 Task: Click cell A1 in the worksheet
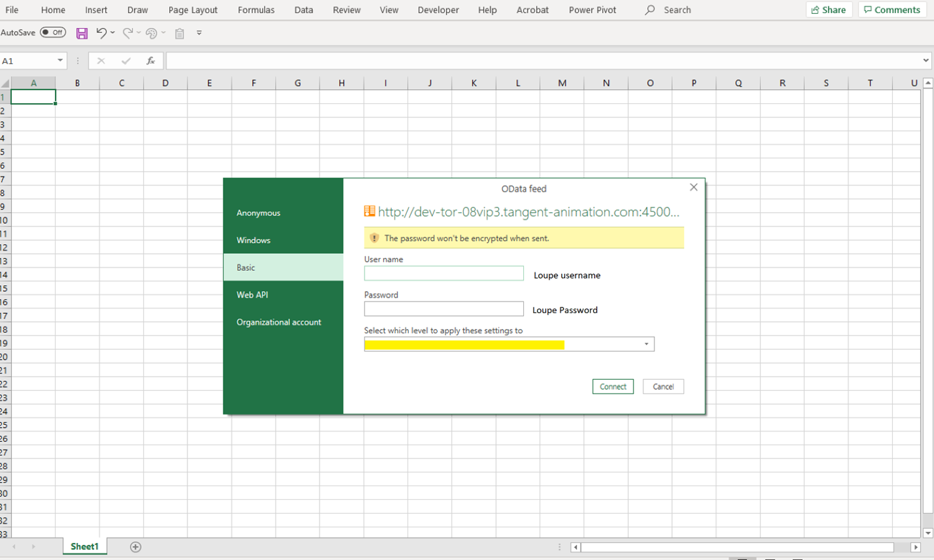33,97
